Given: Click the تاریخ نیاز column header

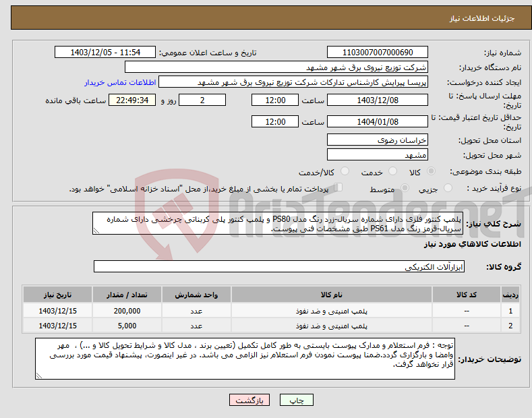Looking at the screenshot, I should coord(57,295).
